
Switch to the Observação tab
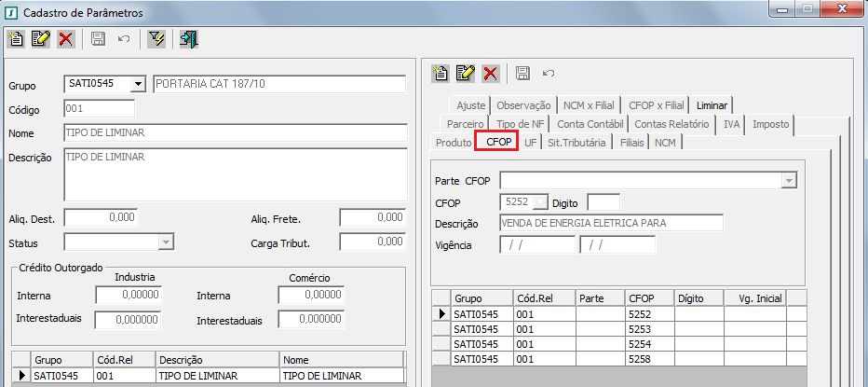523,105
